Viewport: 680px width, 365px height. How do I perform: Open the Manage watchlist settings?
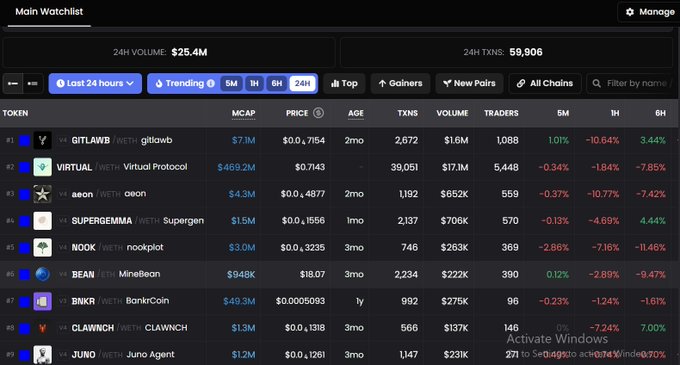(649, 12)
